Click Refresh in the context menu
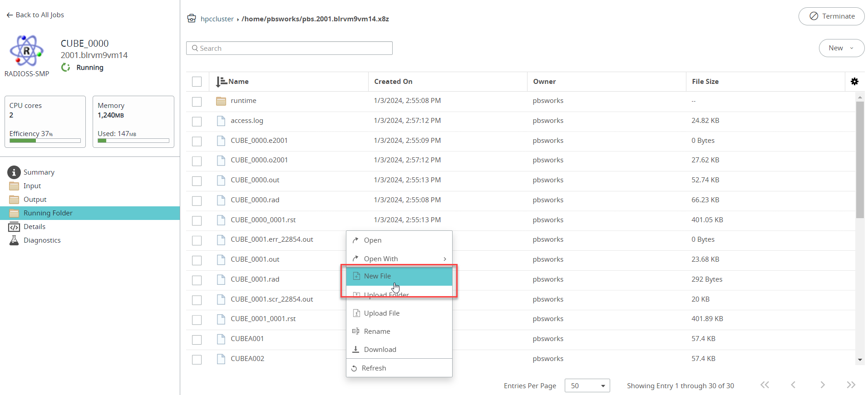 [x=399, y=368]
